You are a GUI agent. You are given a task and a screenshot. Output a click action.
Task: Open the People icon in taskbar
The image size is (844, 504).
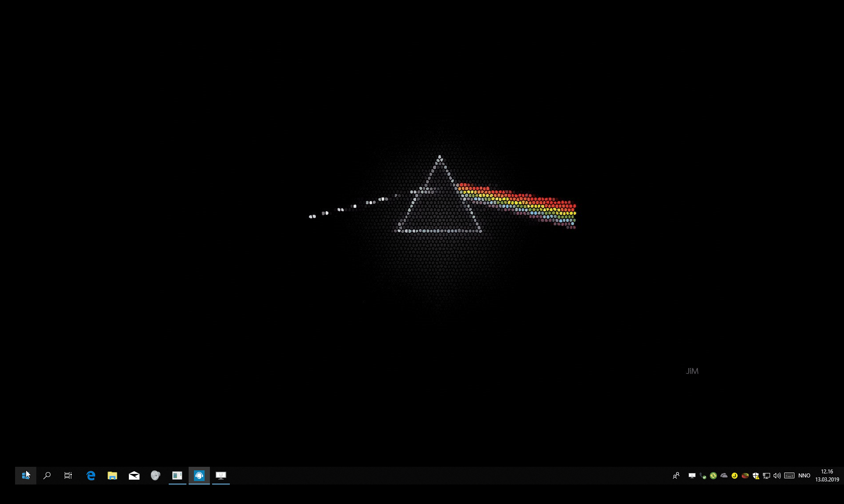[676, 476]
